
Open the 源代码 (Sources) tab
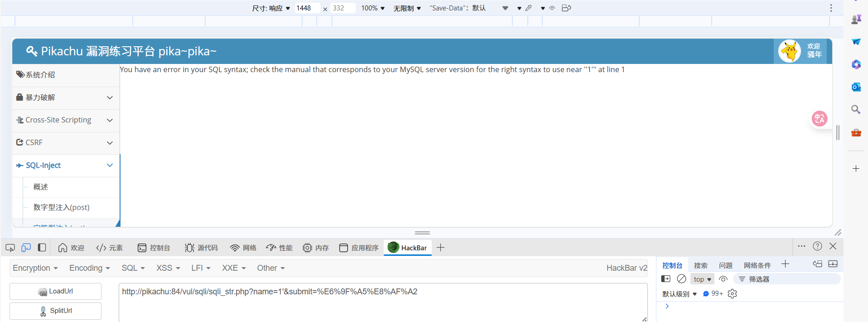[x=201, y=248]
